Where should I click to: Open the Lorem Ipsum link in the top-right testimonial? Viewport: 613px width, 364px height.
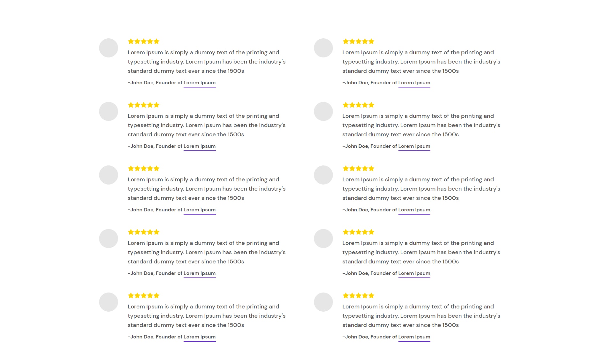tap(414, 83)
